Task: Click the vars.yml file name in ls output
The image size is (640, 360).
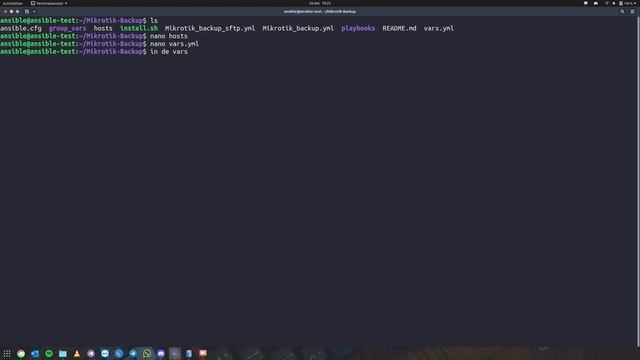Action: (439, 29)
